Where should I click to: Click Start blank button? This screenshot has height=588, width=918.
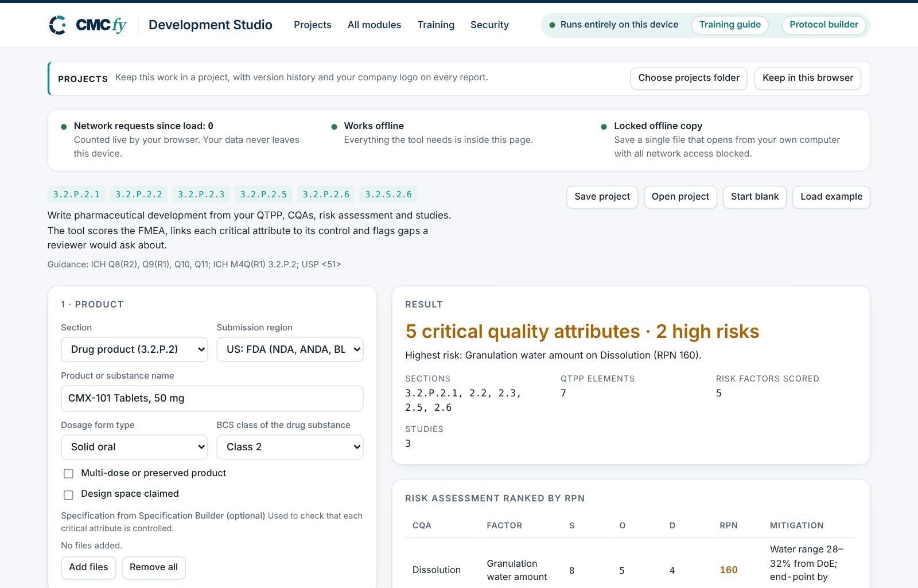754,197
